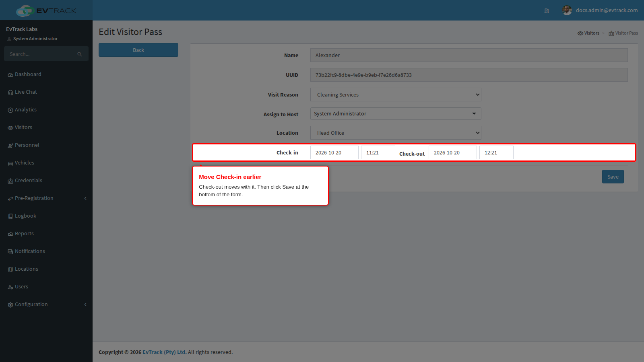Click the Users icon in sidebar
The width and height of the screenshot is (644, 362).
10,287
